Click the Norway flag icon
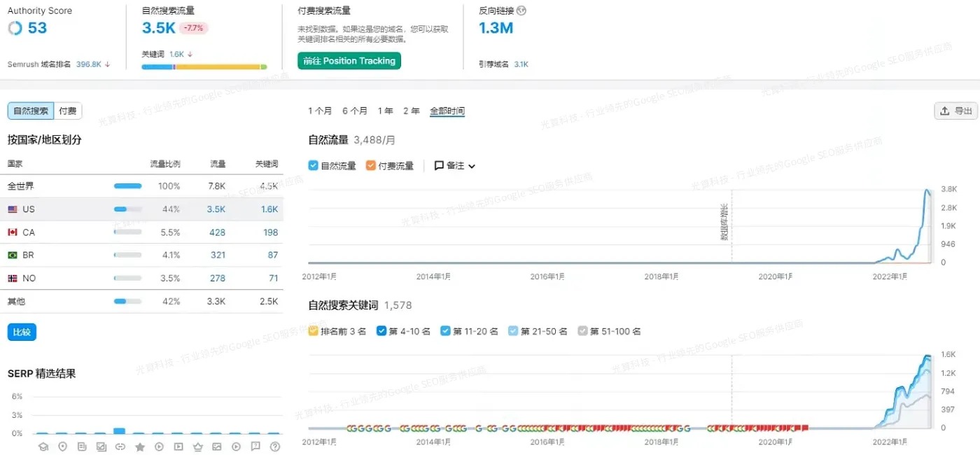The width and height of the screenshot is (980, 455). point(13,279)
